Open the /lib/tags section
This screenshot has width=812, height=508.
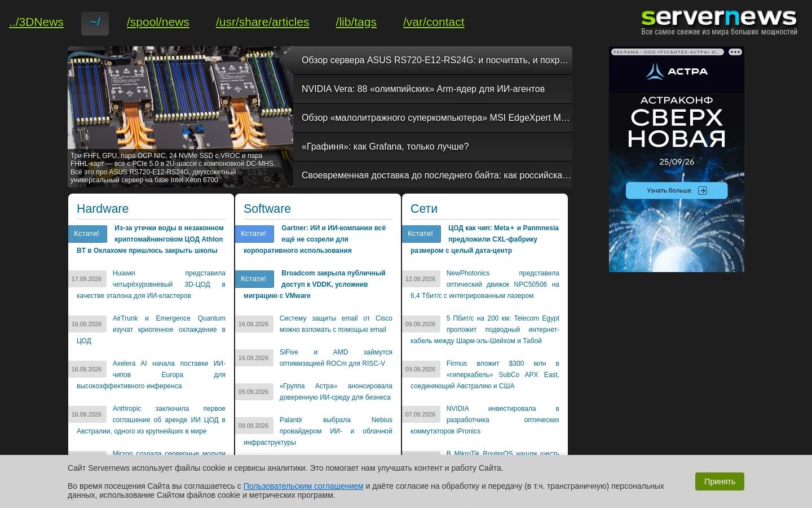coord(356,22)
